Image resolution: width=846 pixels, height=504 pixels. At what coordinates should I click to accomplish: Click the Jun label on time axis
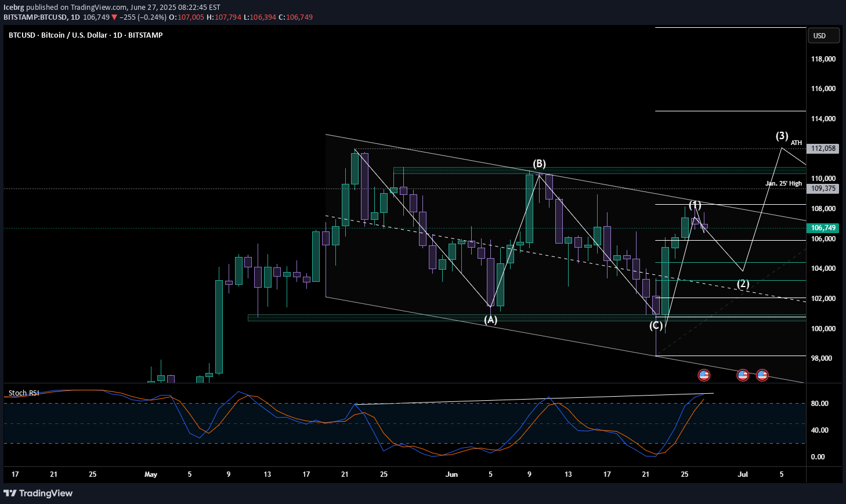[451, 474]
